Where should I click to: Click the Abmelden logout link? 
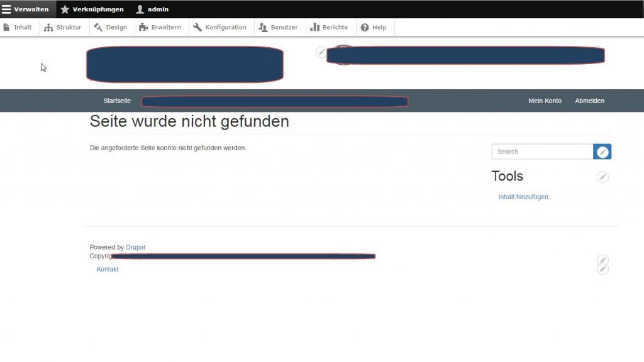589,101
